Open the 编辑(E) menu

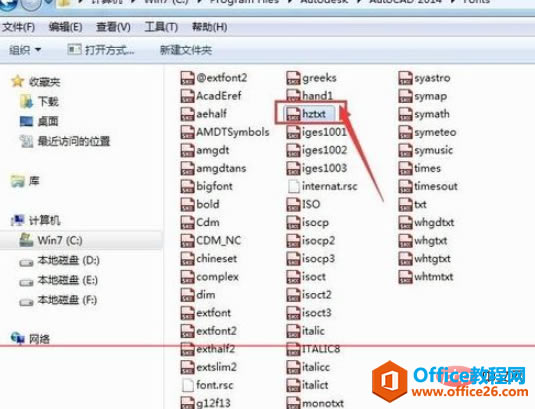pos(66,27)
